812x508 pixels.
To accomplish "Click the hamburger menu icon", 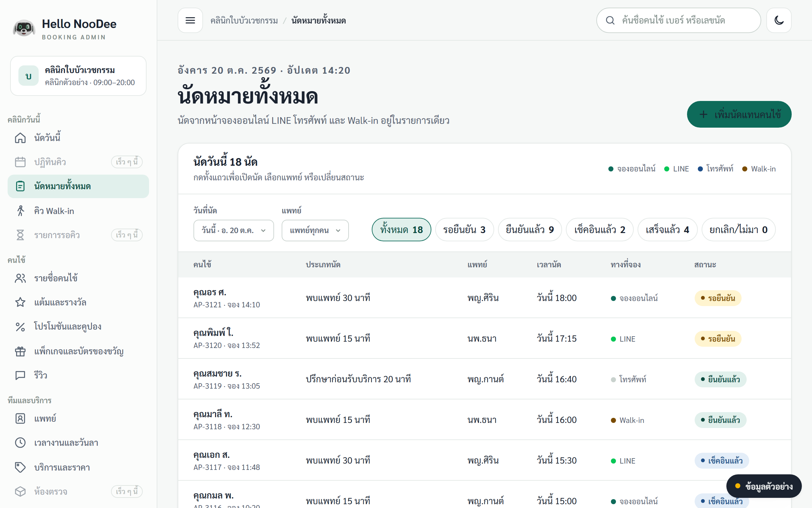I will click(x=190, y=21).
